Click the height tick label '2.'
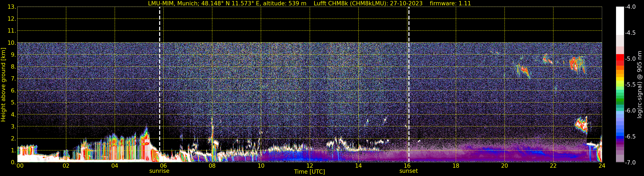The image size is (644, 176). (13, 139)
